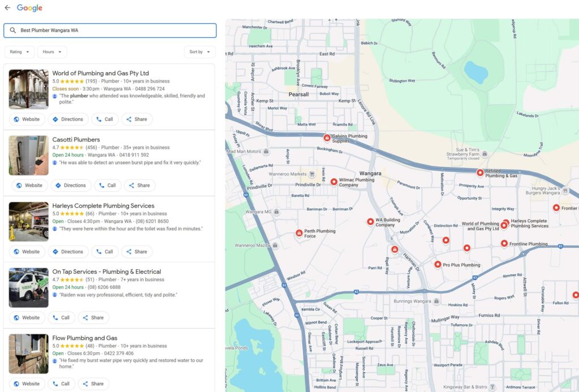The width and height of the screenshot is (579, 392).
Task: Select the Wilmac Plumbing Company map marker
Action: click(334, 182)
